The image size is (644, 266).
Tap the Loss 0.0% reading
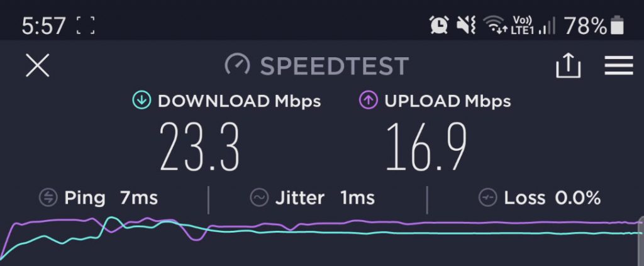pos(552,198)
